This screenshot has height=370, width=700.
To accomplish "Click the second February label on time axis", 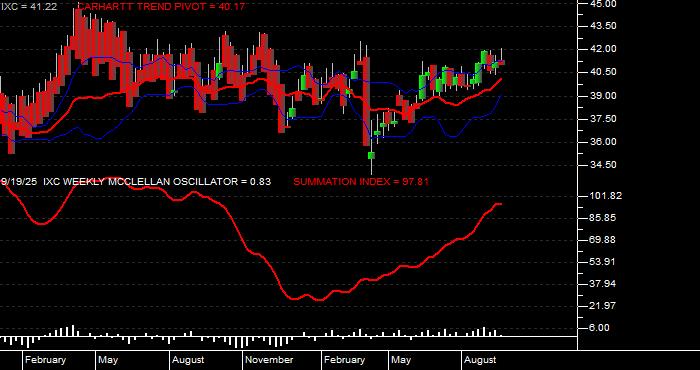I will coord(344,360).
